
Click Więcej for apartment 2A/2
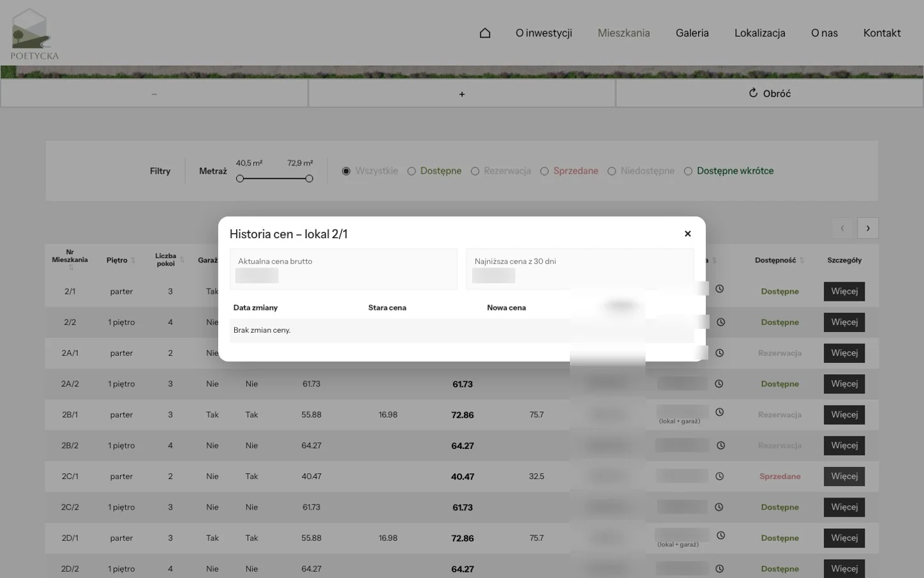tap(844, 384)
